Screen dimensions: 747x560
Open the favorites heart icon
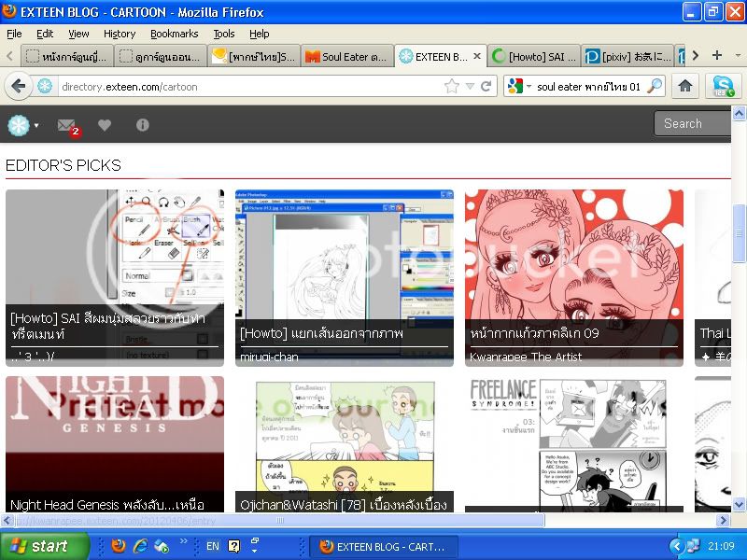click(x=105, y=125)
